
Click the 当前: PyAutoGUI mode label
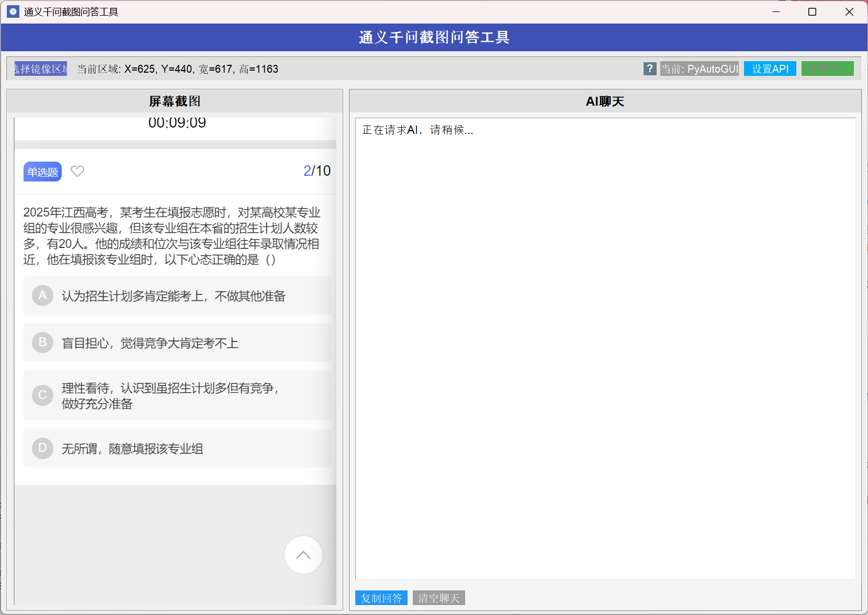[x=700, y=69]
